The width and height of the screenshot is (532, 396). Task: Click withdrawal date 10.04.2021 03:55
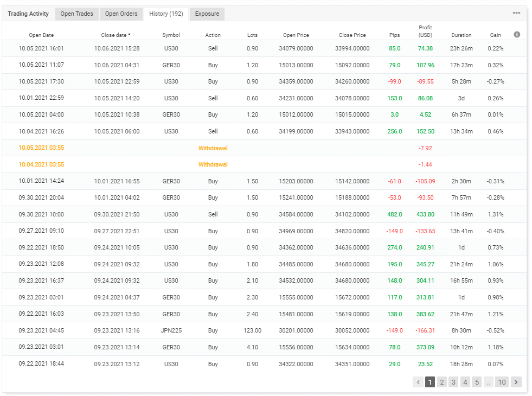[x=41, y=164]
